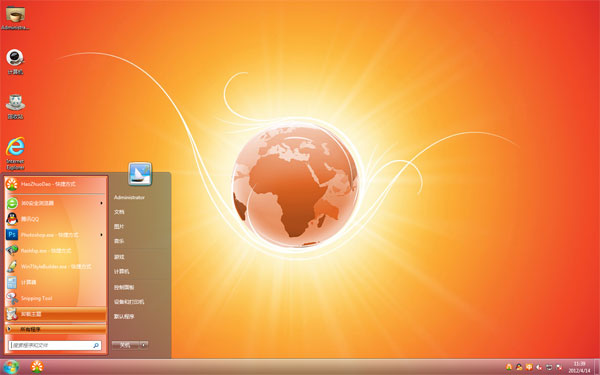Click QQ penguin icon in system tray

[519, 367]
